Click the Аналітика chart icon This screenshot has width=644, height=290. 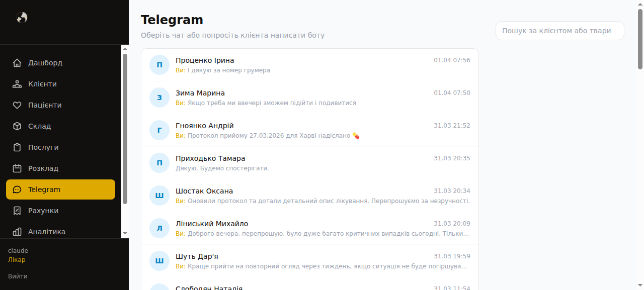pos(17,232)
